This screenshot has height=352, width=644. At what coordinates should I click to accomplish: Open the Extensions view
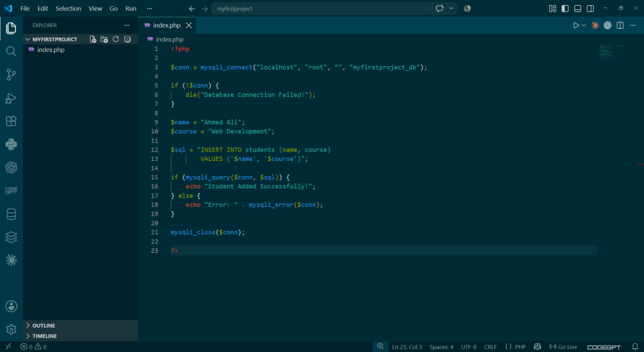tap(11, 121)
